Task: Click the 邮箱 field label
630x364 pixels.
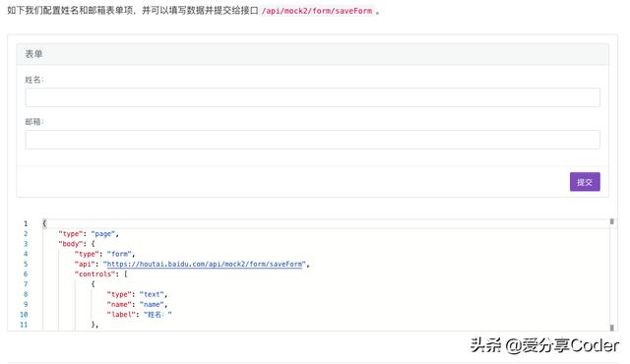Action: click(x=34, y=122)
